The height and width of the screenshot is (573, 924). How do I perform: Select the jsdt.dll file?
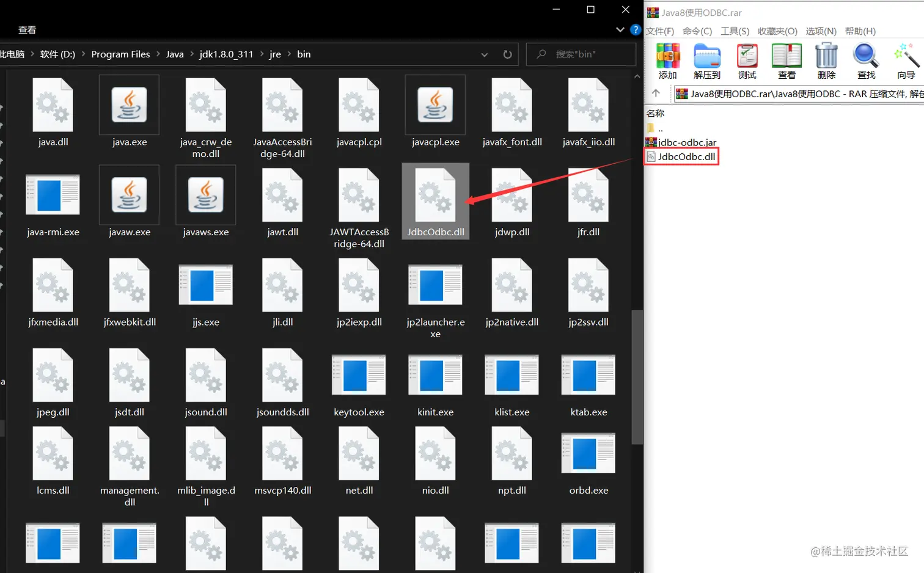coord(130,383)
